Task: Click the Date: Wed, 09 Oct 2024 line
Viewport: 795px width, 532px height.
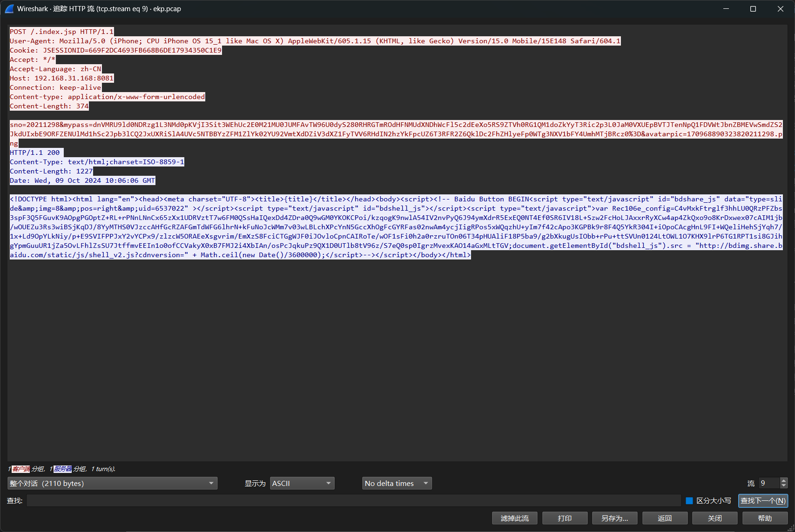Action: [82, 180]
